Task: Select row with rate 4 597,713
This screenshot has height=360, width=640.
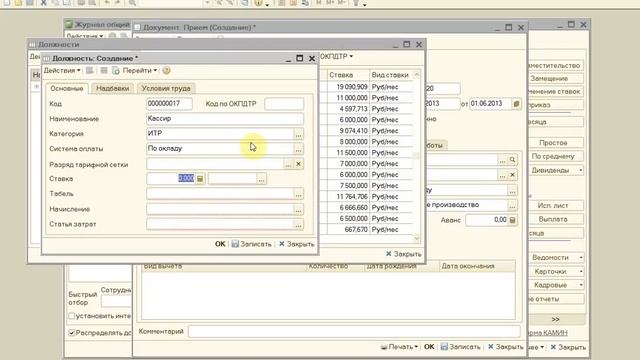Action: click(x=370, y=109)
